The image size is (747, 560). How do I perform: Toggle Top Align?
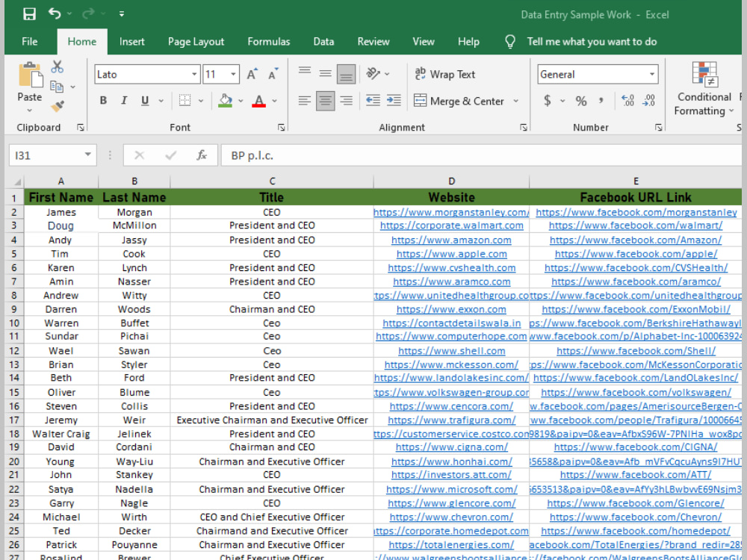click(x=305, y=72)
